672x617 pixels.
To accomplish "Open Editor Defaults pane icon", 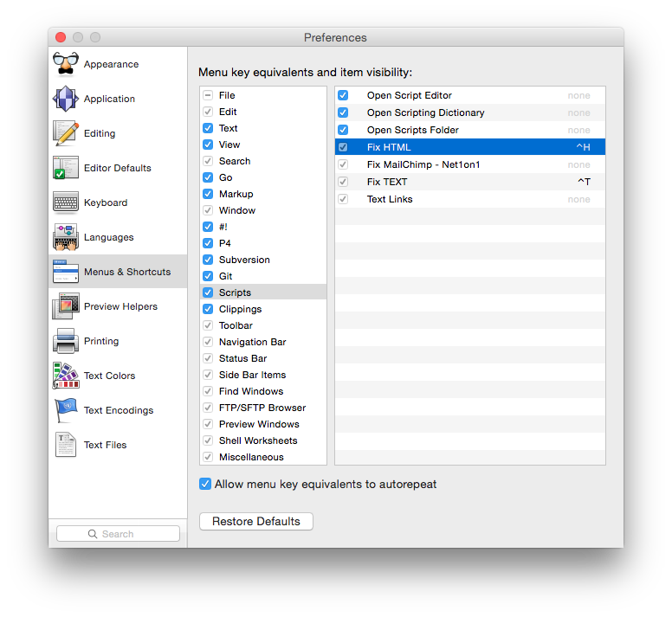I will pyautogui.click(x=66, y=168).
